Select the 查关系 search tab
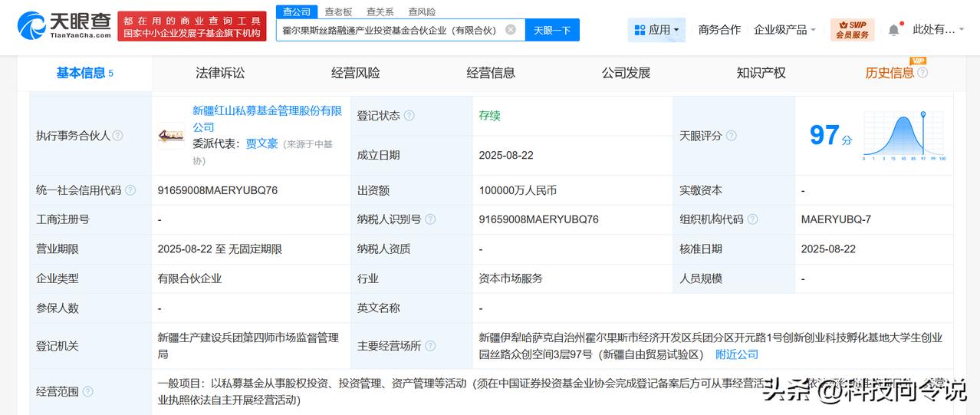980x415 pixels. pos(380,12)
